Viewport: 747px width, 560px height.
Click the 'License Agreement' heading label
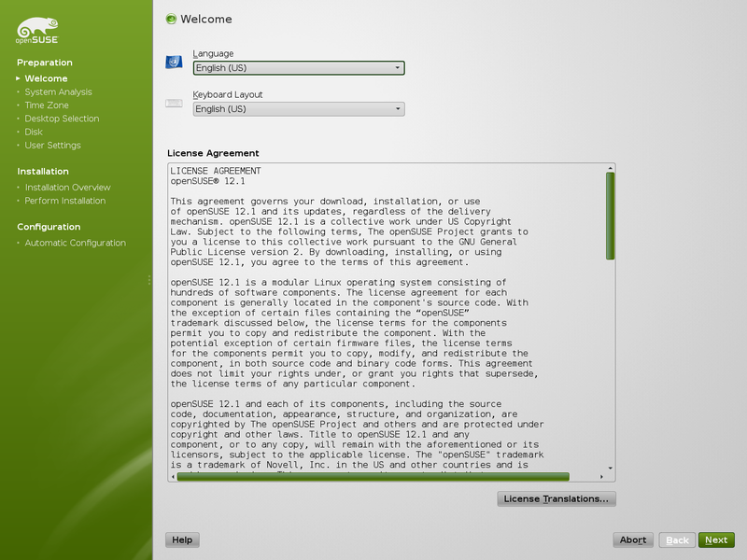coord(213,153)
